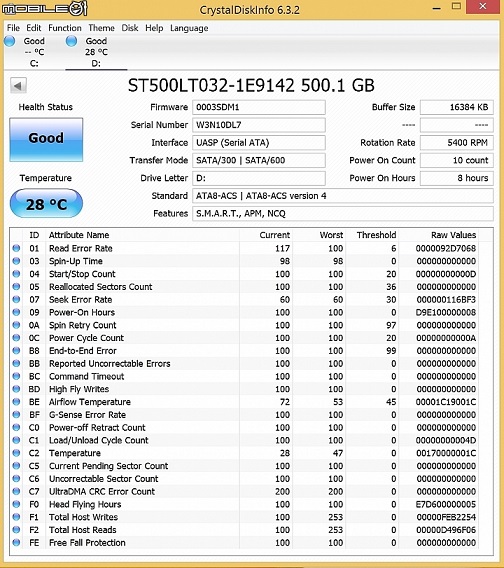Click the status dot for Load/Unload Cycle Count
The height and width of the screenshot is (568, 504).
(x=16, y=440)
